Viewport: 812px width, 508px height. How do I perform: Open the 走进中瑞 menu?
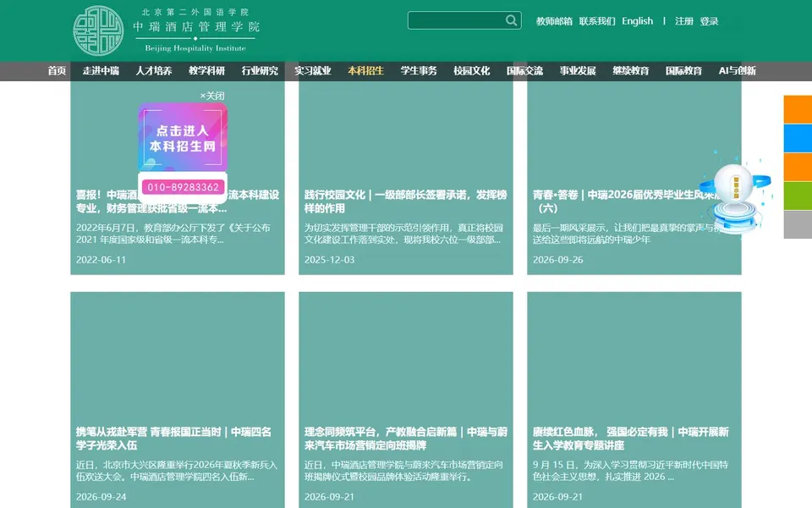[x=101, y=71]
